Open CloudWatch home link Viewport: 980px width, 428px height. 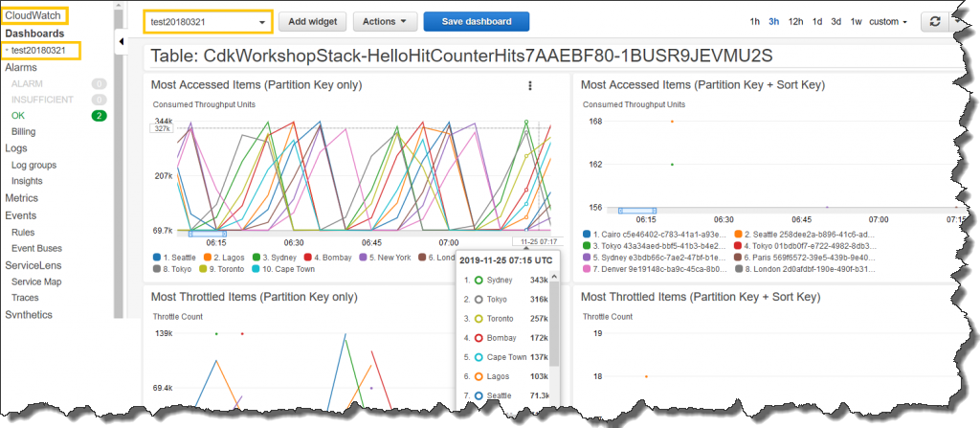coord(35,15)
